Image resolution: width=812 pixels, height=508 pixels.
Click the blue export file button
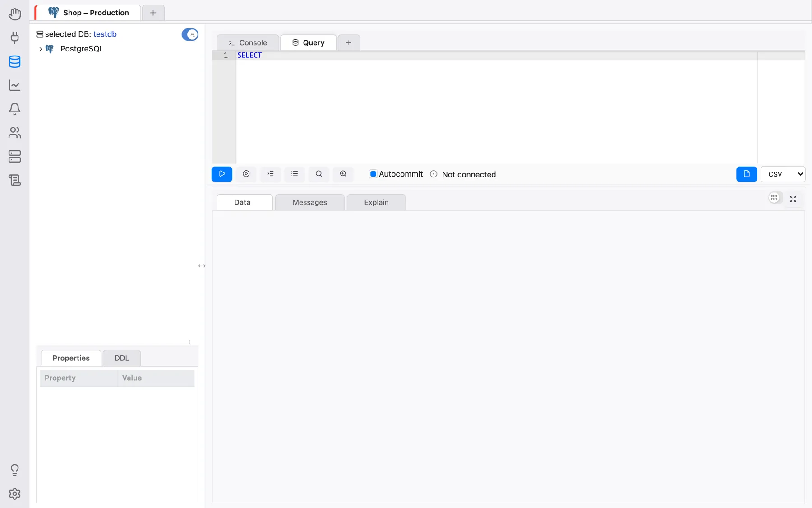coord(747,174)
